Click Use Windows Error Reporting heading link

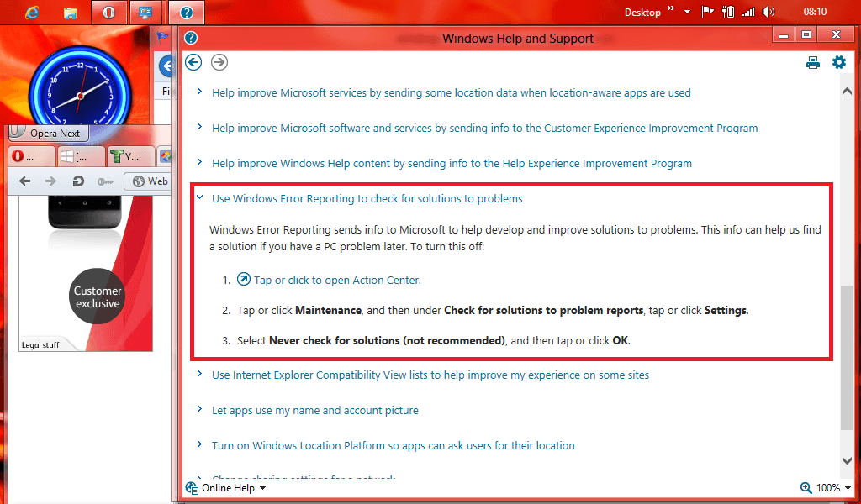point(367,198)
